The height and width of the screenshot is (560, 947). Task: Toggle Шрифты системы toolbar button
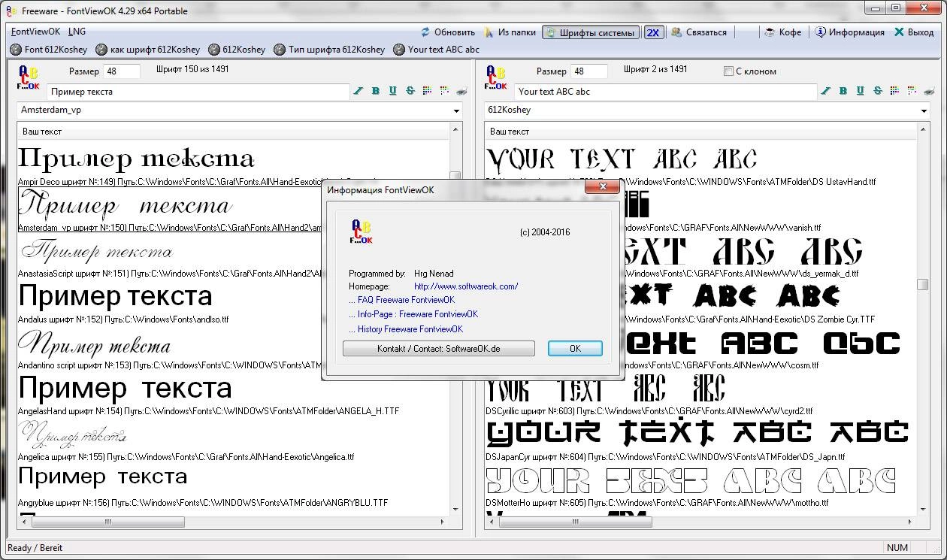pos(591,32)
